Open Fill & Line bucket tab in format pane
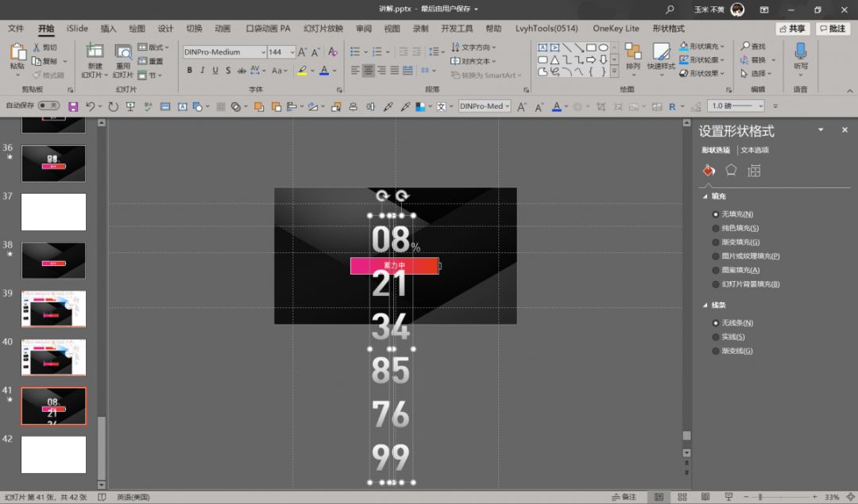This screenshot has width=858, height=504. [709, 171]
